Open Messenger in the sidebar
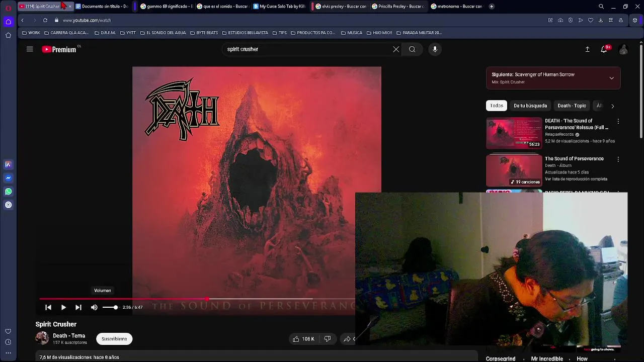This screenshot has height=362, width=644. click(8, 178)
